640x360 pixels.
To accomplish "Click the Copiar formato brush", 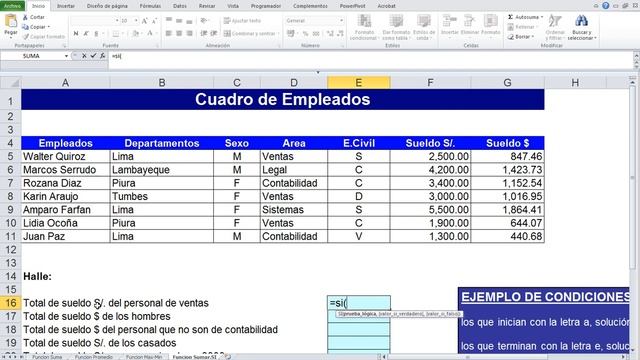I will (x=26, y=36).
